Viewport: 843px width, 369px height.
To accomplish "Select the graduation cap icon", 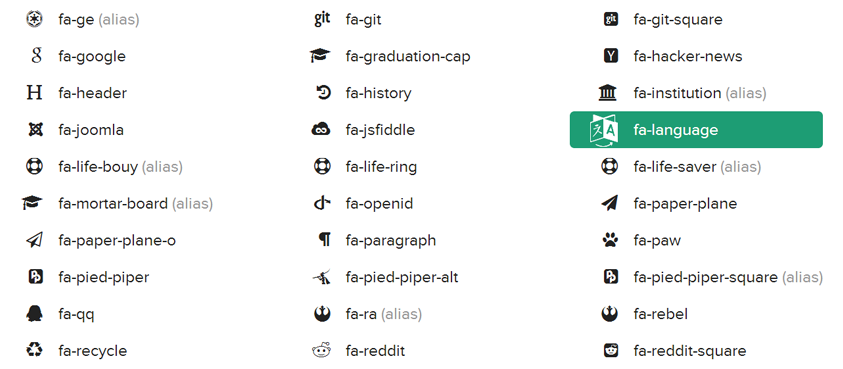I will [320, 55].
